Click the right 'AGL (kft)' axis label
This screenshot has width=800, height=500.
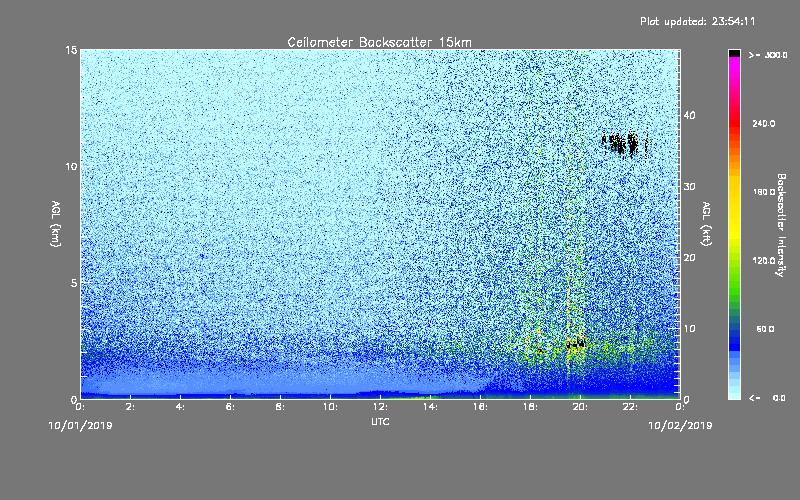706,223
